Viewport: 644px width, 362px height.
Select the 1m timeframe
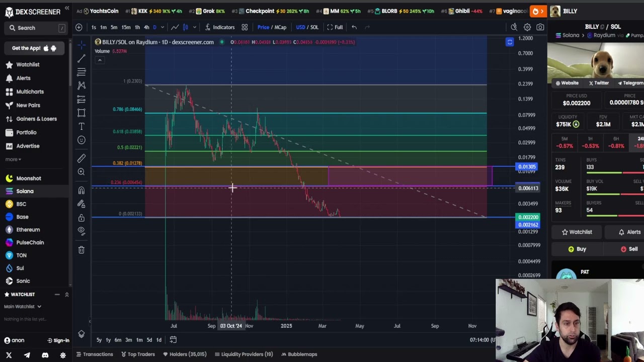pos(103,27)
